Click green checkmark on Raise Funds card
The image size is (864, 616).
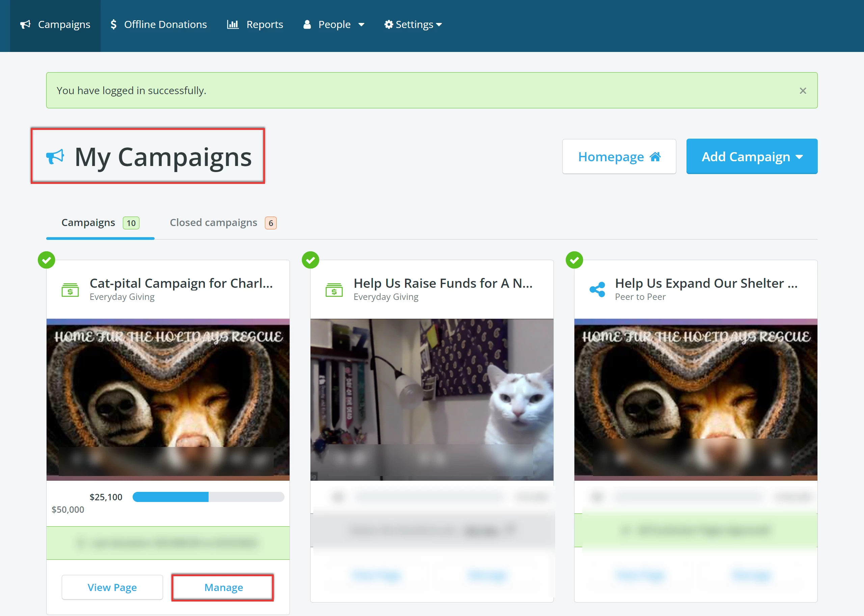point(310,260)
